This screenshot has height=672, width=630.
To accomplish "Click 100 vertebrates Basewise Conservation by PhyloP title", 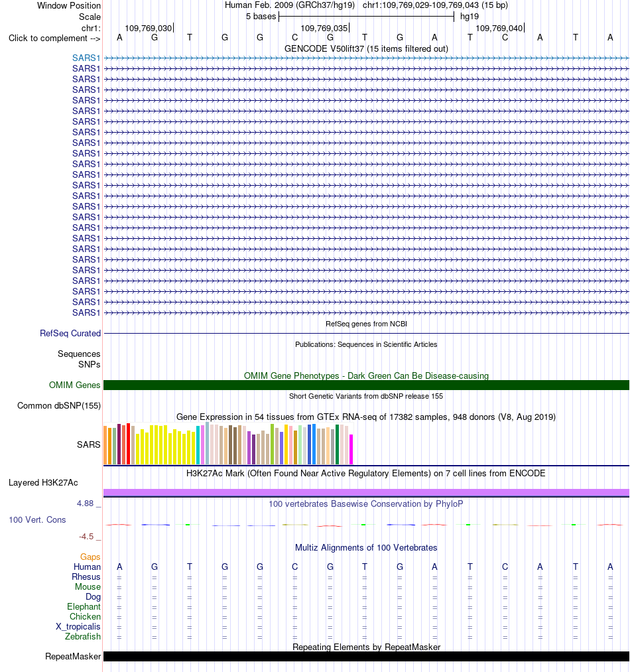I will click(366, 504).
